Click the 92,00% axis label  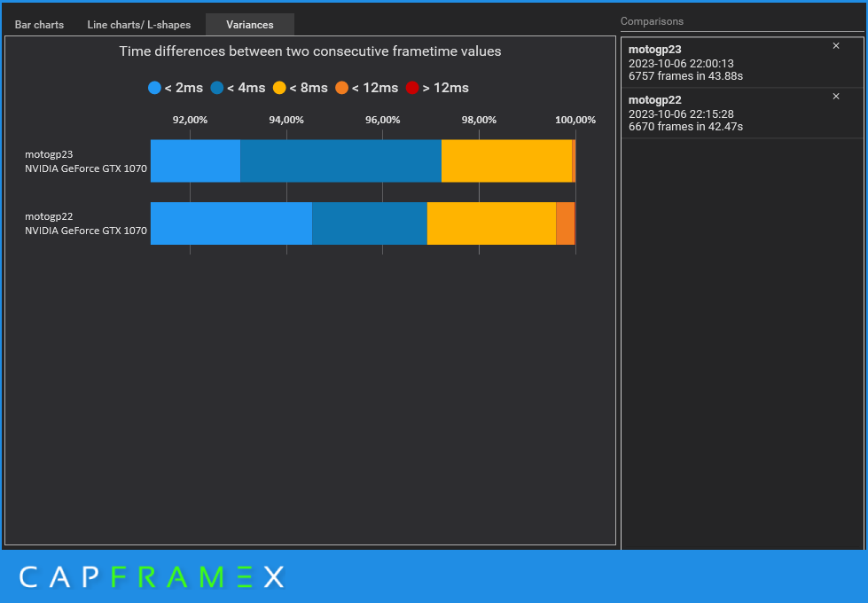point(190,120)
